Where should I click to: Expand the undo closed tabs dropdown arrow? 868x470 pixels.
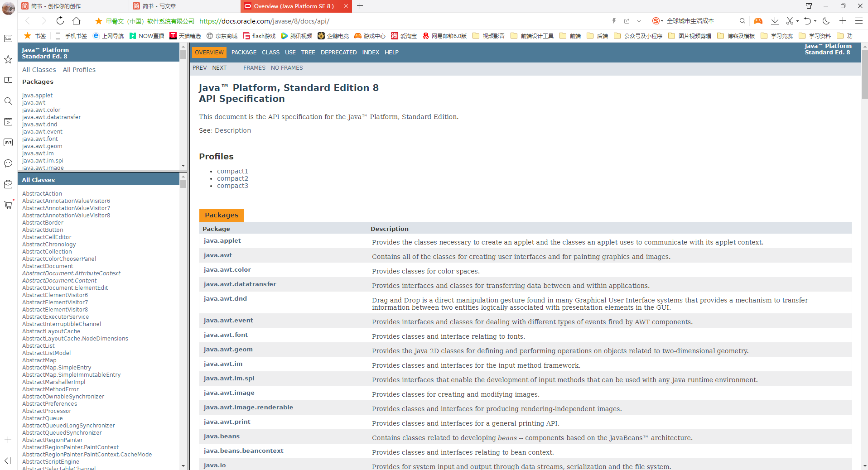click(815, 21)
